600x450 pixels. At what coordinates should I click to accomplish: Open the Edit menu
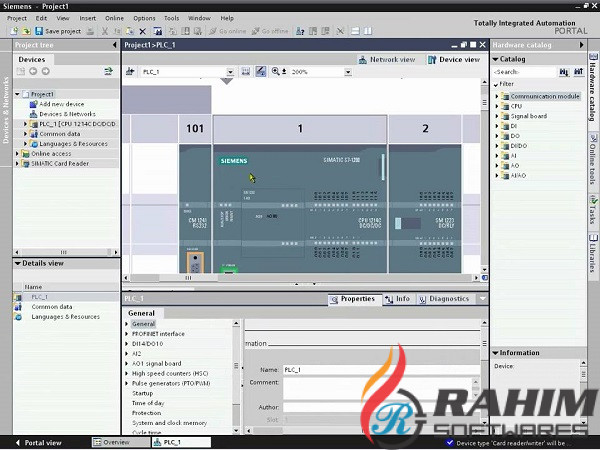(x=41, y=18)
